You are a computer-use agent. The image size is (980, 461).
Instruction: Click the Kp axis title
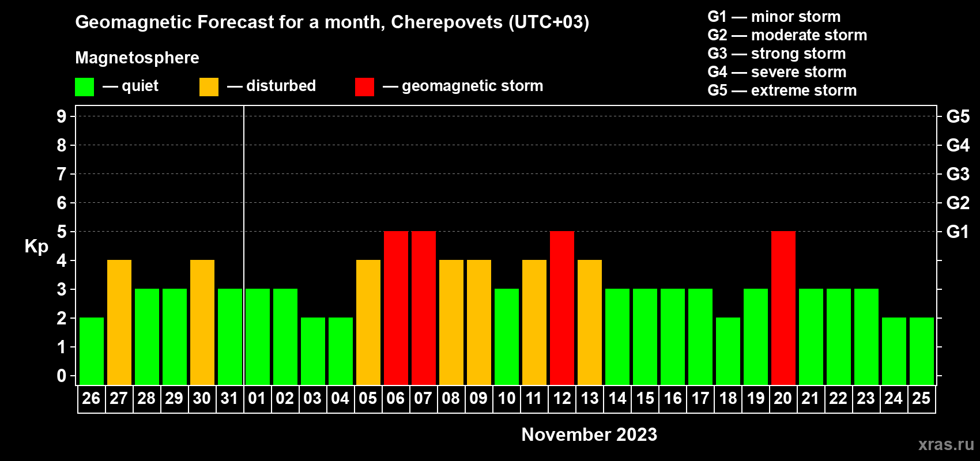point(36,247)
